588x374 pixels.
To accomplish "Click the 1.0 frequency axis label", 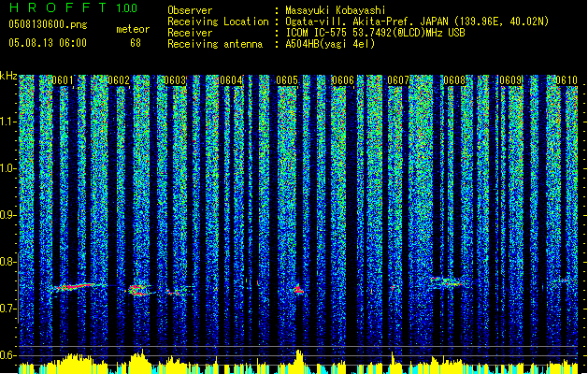I will [8, 168].
